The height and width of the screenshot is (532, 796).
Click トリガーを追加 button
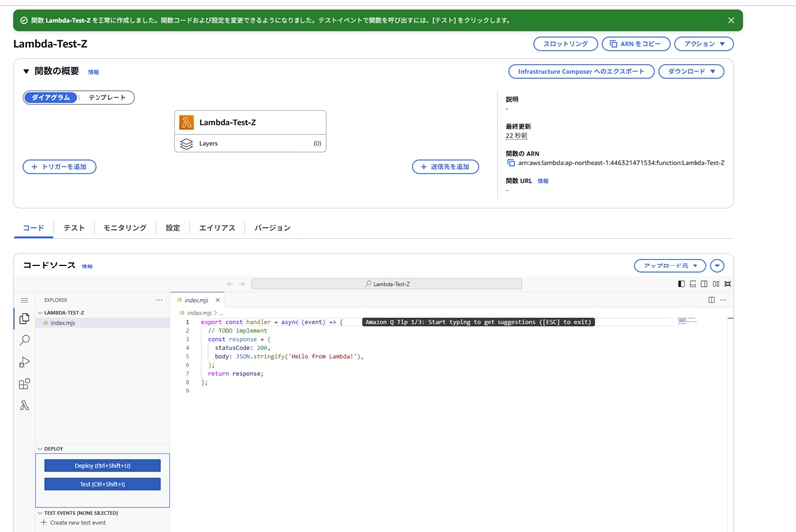pyautogui.click(x=59, y=167)
